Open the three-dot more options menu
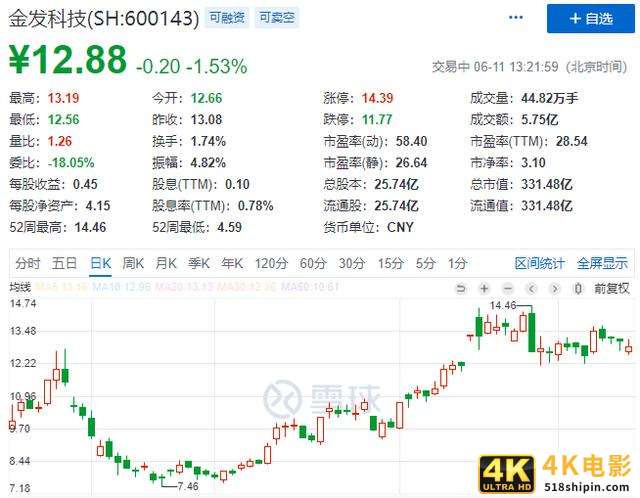The height and width of the screenshot is (498, 640). point(516,18)
